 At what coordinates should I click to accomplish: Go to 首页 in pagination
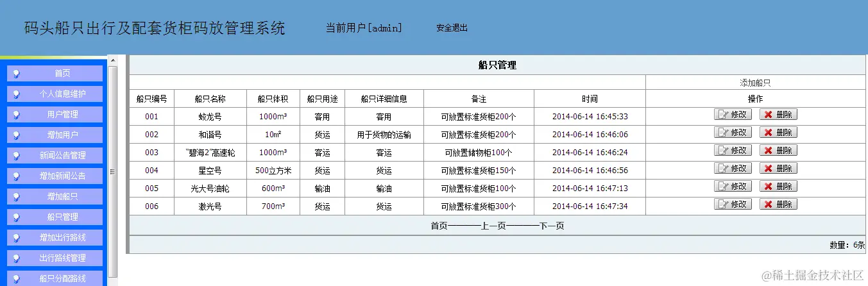(439, 226)
